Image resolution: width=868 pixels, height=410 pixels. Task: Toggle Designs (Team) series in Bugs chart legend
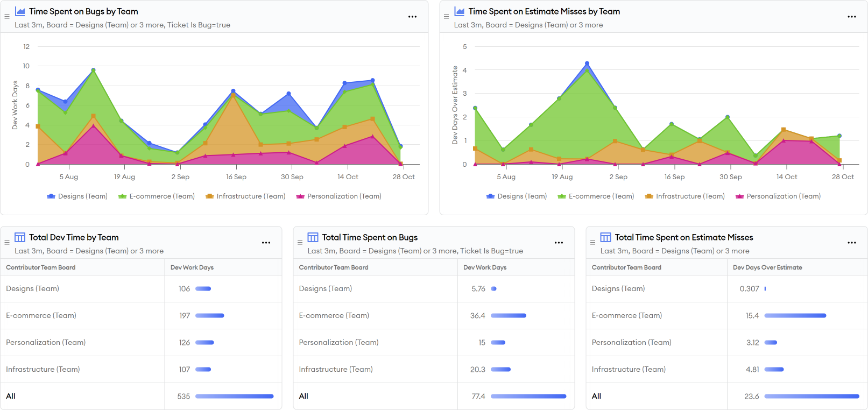pos(77,196)
